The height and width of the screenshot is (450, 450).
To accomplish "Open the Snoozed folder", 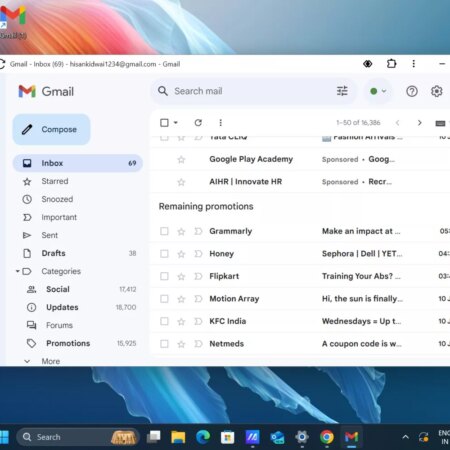I will (x=78, y=199).
